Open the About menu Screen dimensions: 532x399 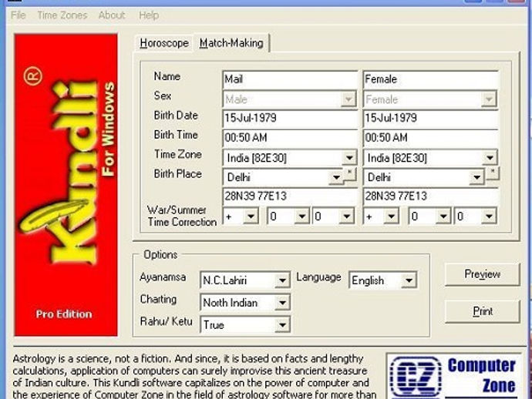[x=112, y=15]
